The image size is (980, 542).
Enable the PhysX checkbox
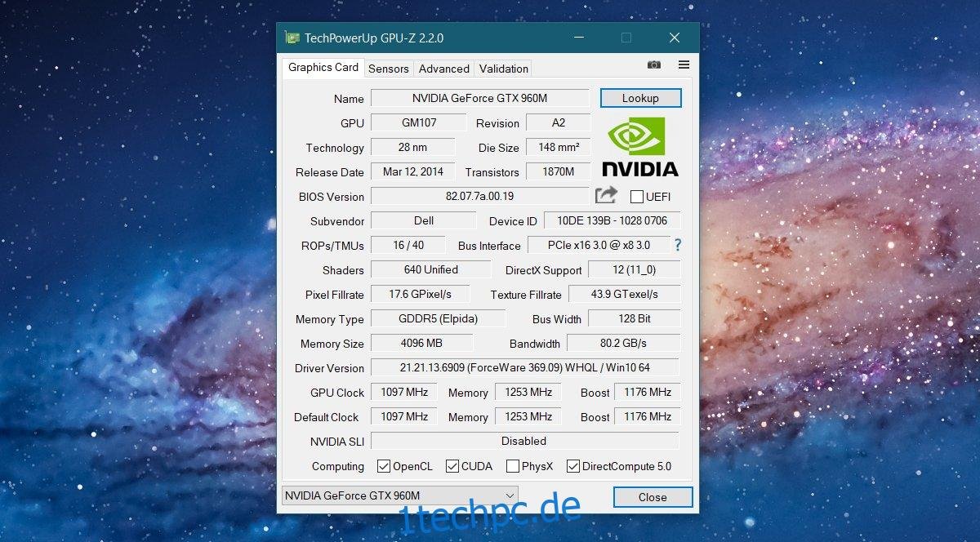click(x=513, y=466)
